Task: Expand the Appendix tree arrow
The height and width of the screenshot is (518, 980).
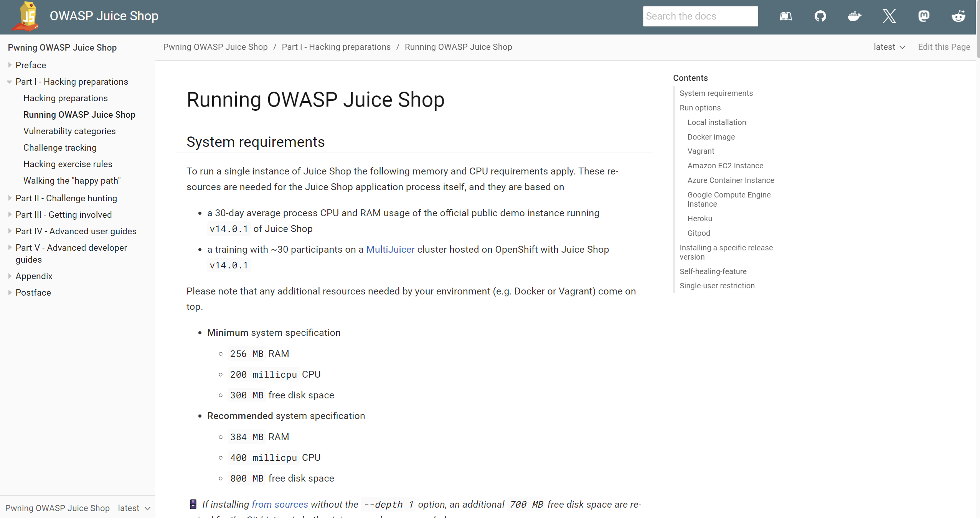Action: [10, 276]
